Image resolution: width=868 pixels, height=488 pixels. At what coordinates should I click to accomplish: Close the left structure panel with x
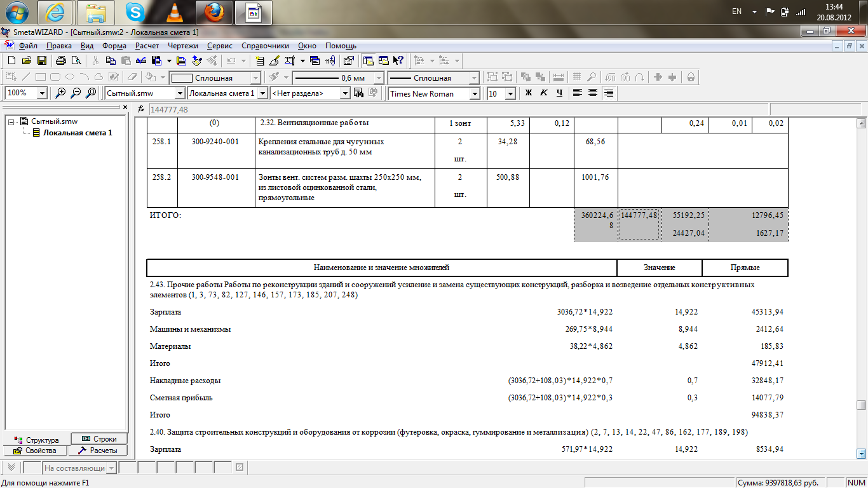click(125, 107)
